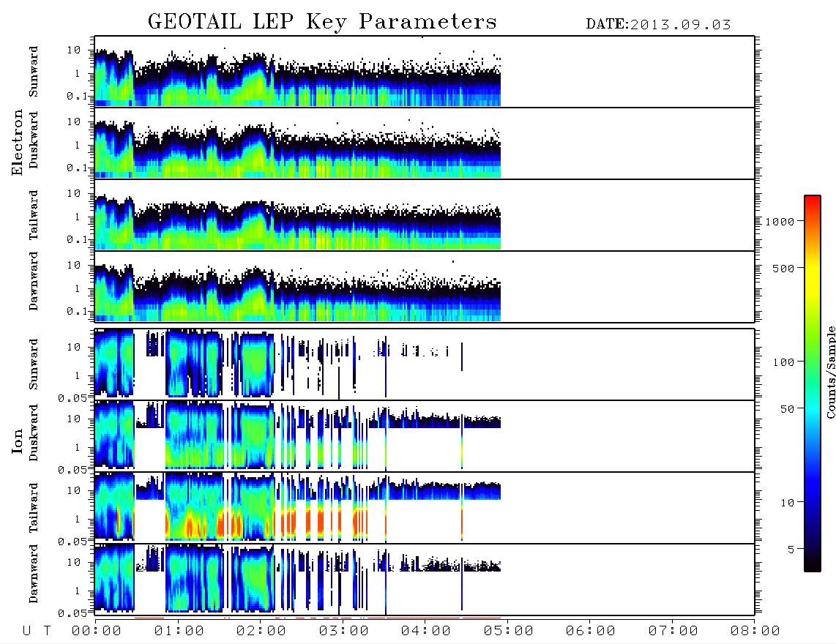836x644 pixels.
Task: Click the 100 color bar tick label
Action: [784, 362]
